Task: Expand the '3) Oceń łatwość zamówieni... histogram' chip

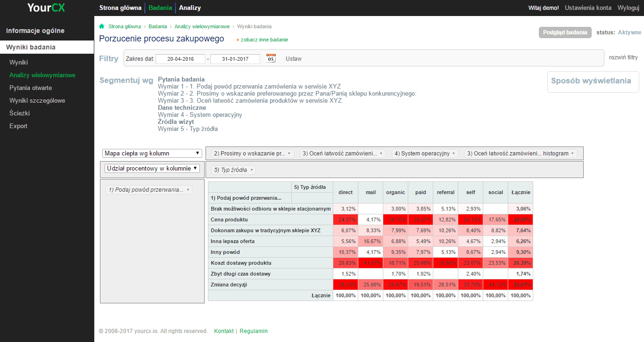Action: pos(521,154)
